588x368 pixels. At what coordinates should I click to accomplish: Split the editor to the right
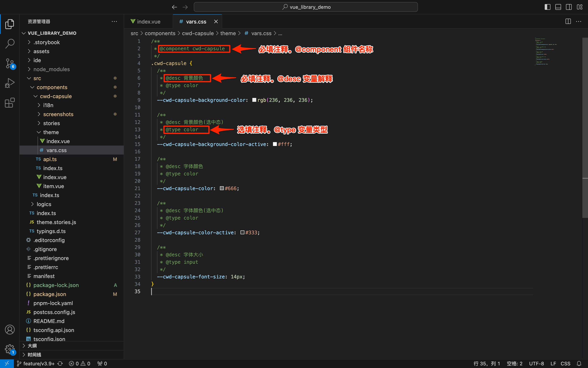pos(568,21)
